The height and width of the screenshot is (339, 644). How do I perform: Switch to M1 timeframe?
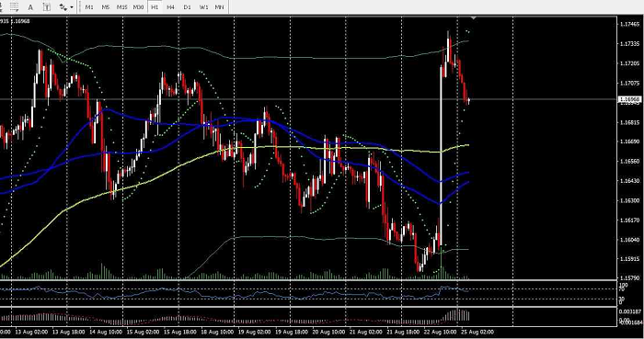89,7
